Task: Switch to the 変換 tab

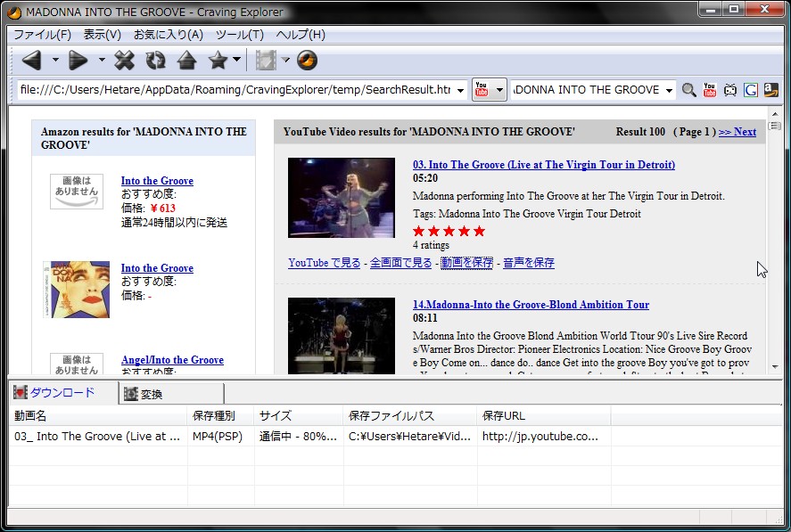Action: coord(171,394)
